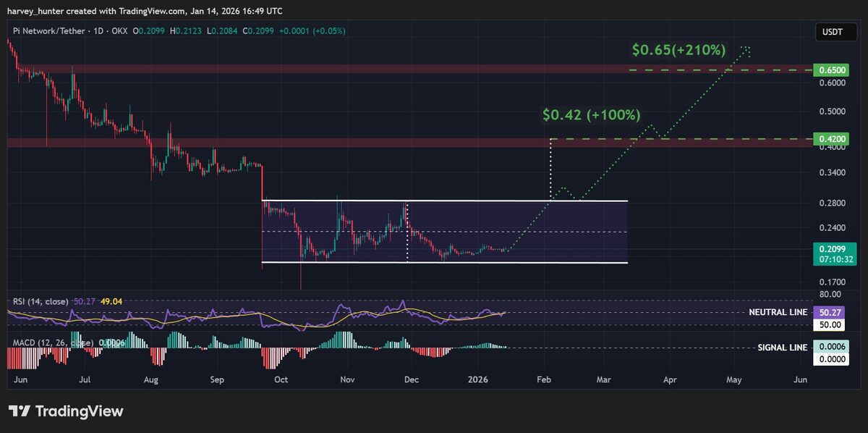
Task: Click the 0.6500 price level badge
Action: 830,70
